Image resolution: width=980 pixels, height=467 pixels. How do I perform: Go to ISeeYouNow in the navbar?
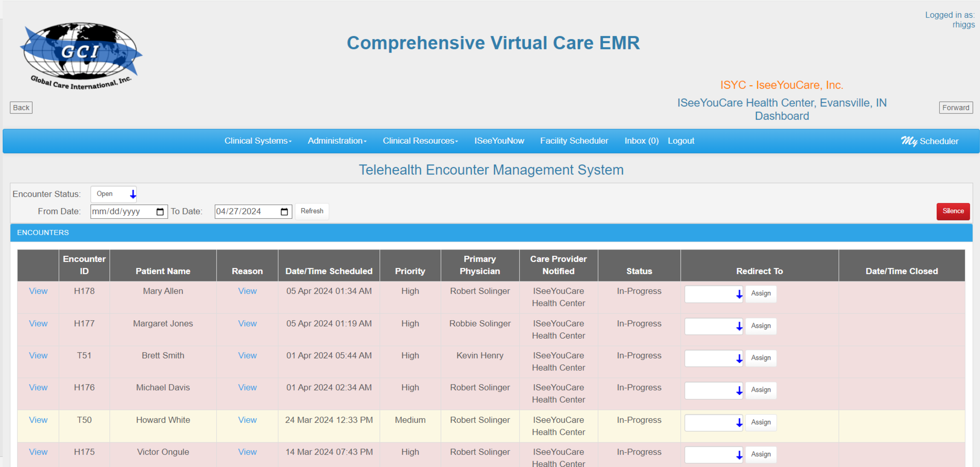point(499,141)
